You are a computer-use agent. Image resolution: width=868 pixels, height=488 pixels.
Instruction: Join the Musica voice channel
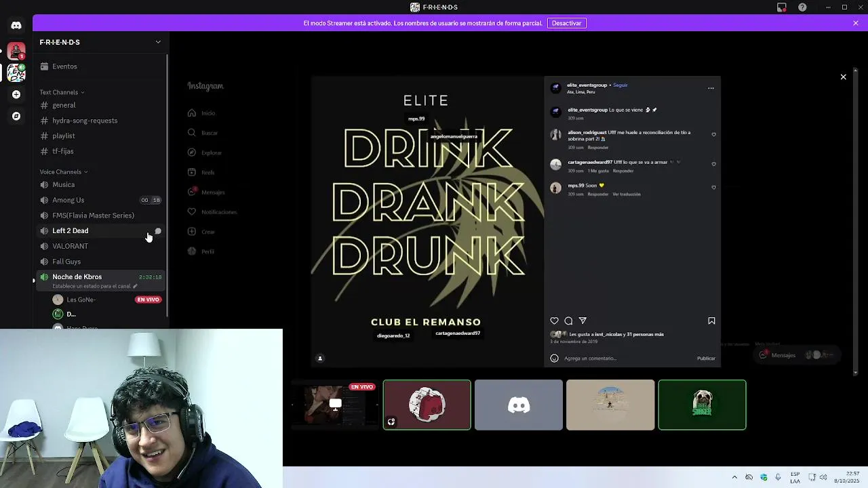100,184
